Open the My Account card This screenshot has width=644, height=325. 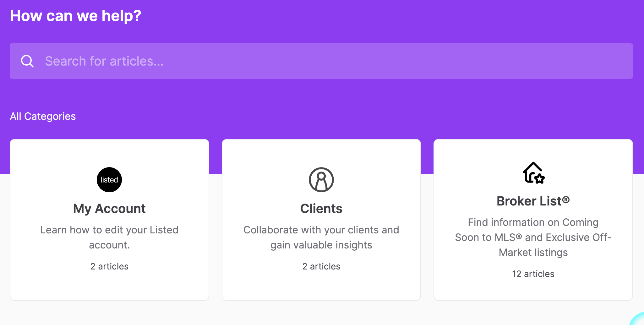109,220
